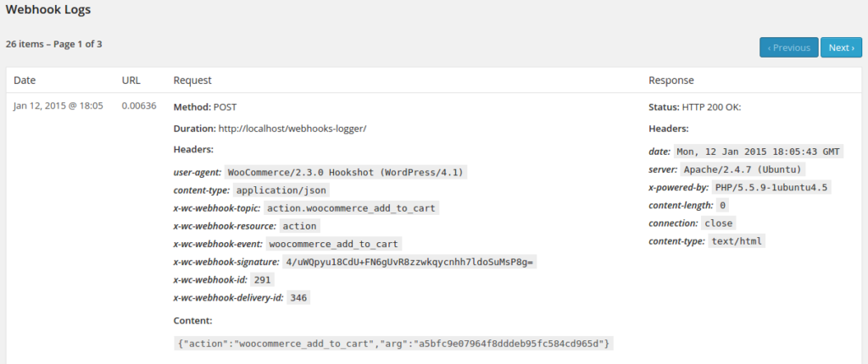Select the webhook signature hash value
Image resolution: width=868 pixels, height=364 pixels.
(409, 262)
